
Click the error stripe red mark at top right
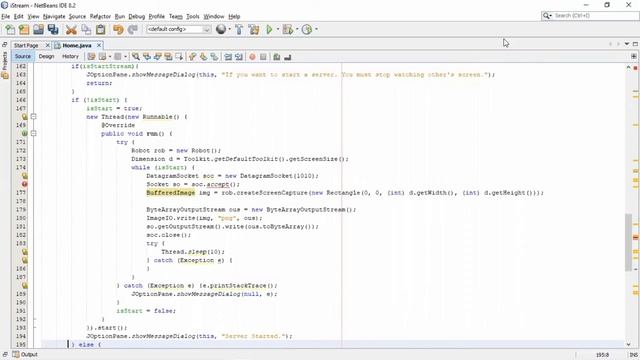(636, 68)
